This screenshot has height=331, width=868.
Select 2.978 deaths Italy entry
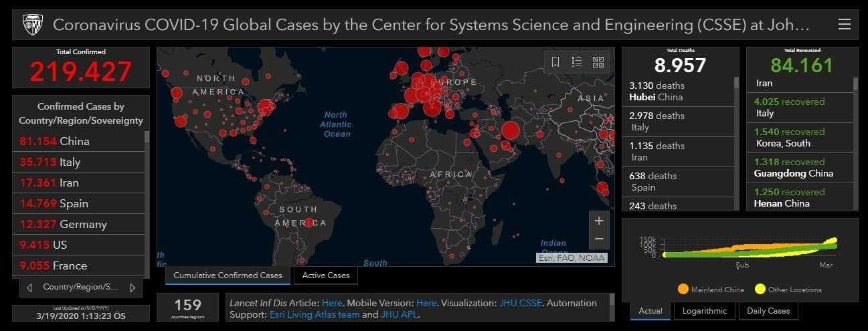point(679,122)
